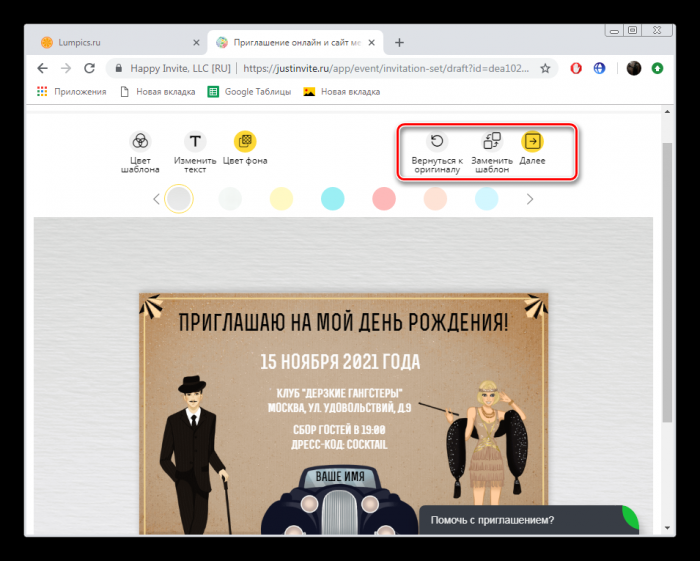View site security lock info

118,68
